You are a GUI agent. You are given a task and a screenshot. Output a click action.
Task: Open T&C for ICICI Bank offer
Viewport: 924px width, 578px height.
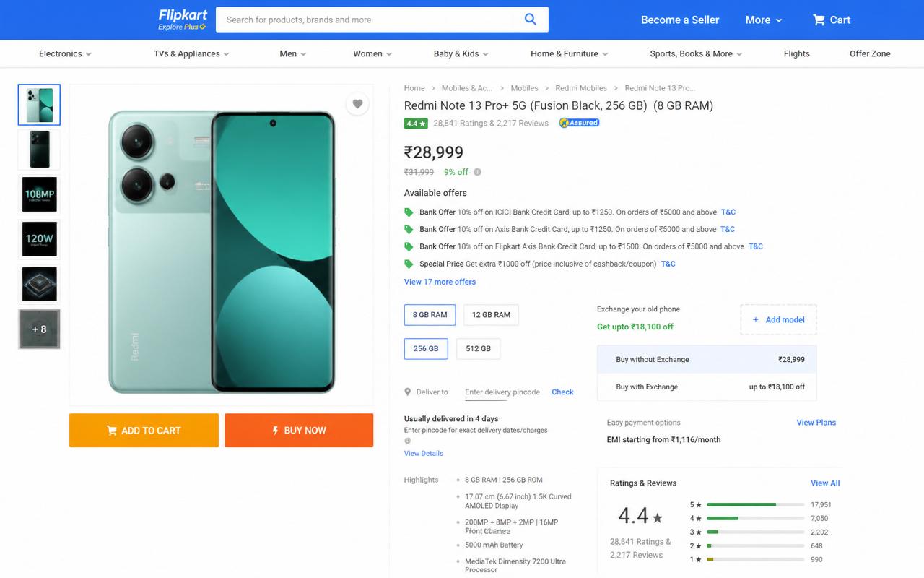pyautogui.click(x=728, y=212)
